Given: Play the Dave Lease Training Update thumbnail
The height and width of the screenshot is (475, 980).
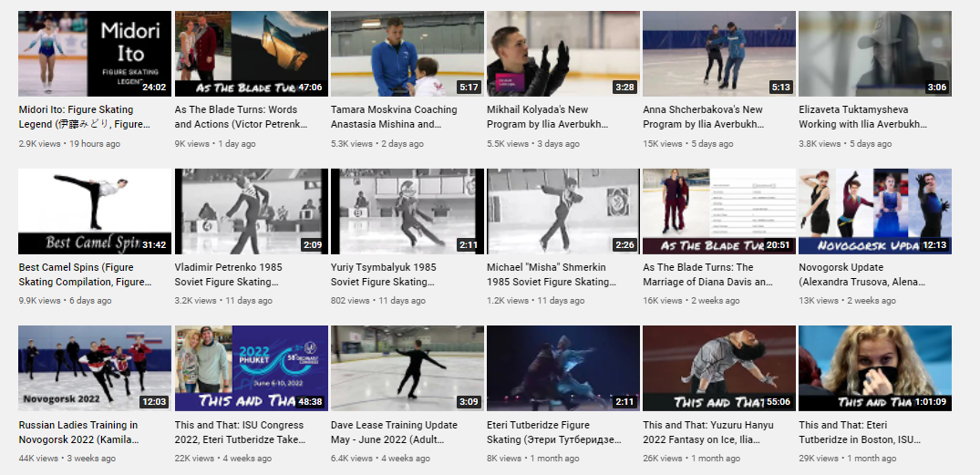Looking at the screenshot, I should (x=407, y=368).
